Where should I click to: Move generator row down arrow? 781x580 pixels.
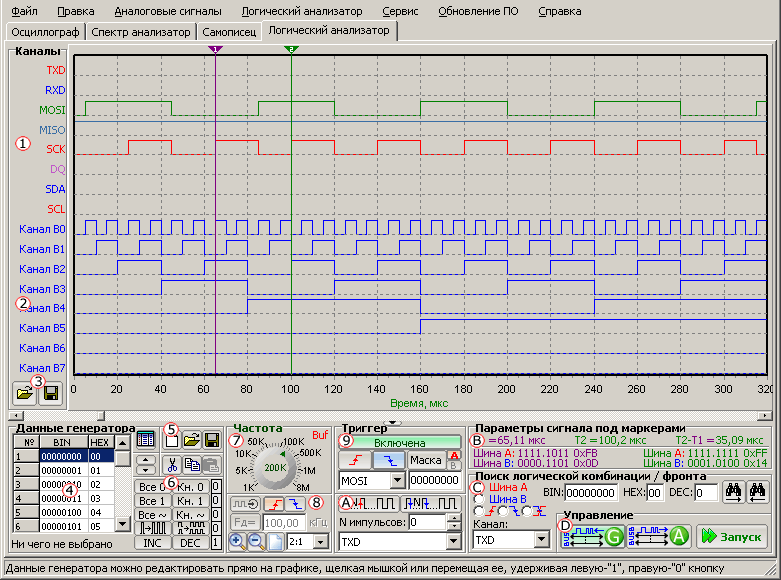pyautogui.click(x=145, y=469)
